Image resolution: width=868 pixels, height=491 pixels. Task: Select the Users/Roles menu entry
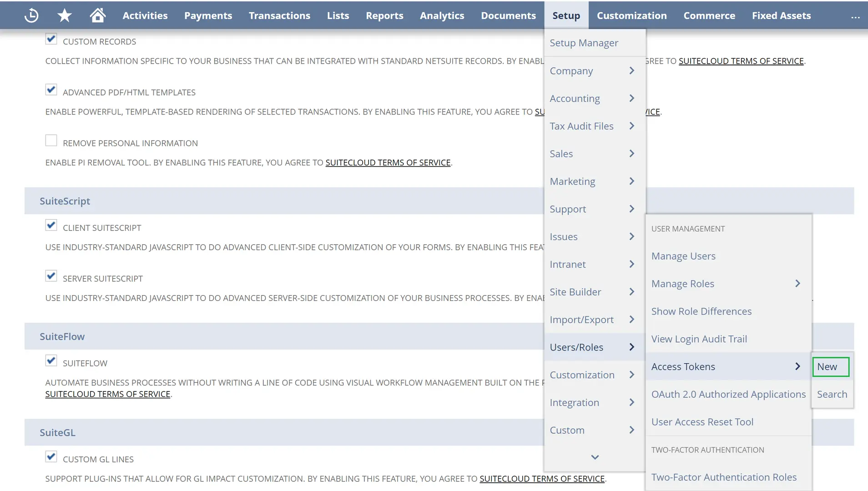point(595,347)
